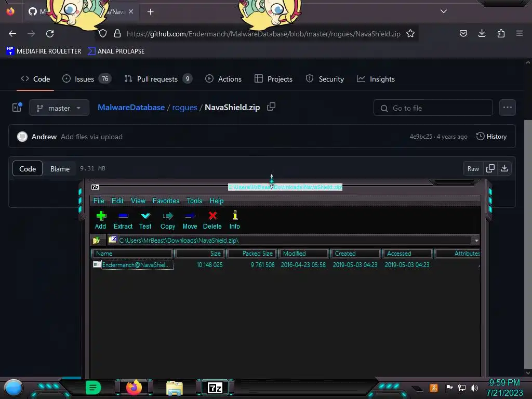The height and width of the screenshot is (399, 532).
Task: Copy the file path next to NavaShield.zip
Action: 271,107
